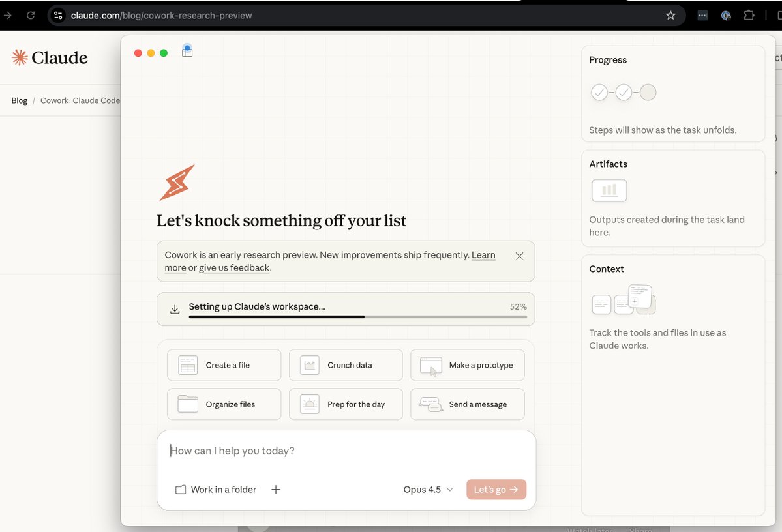This screenshot has height=532, width=782.
Task: Toggle Work in a folder option
Action: [215, 490]
